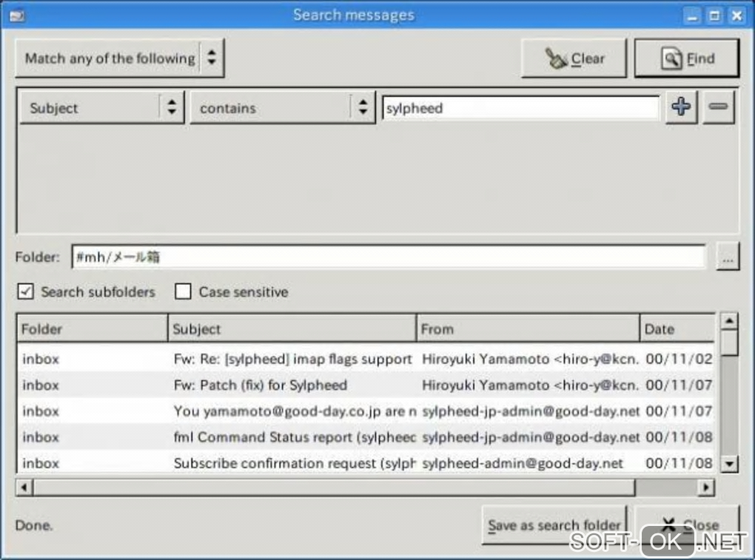755x560 pixels.
Task: Open the contains condition dropdown
Action: tap(283, 108)
